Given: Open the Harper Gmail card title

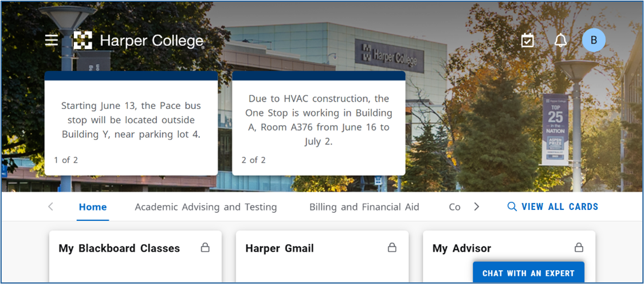Looking at the screenshot, I should 280,248.
